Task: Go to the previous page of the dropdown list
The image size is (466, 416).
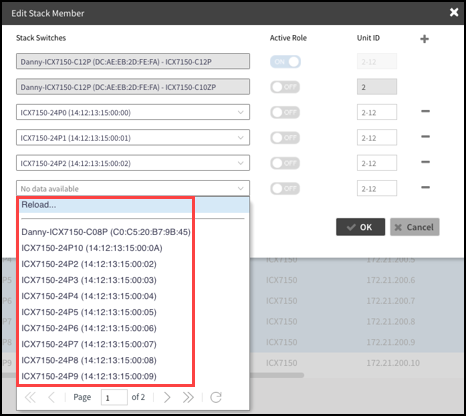Action: click(51, 397)
